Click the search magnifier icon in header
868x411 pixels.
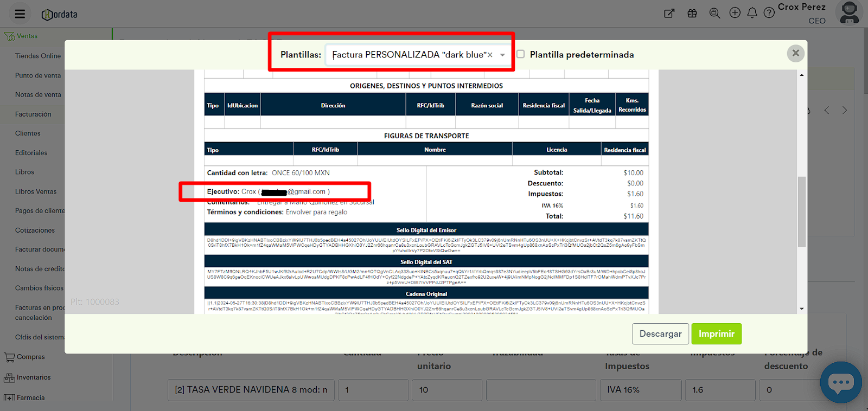pos(714,13)
